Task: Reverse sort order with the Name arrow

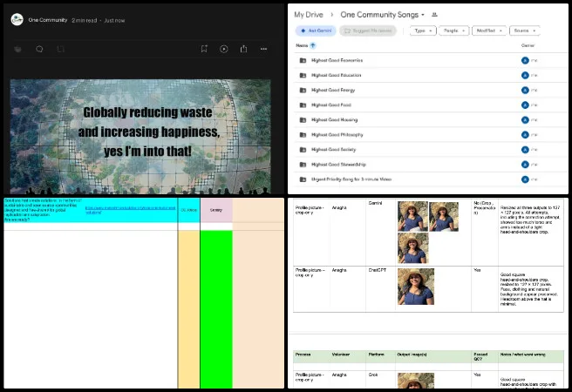Action: [x=313, y=45]
